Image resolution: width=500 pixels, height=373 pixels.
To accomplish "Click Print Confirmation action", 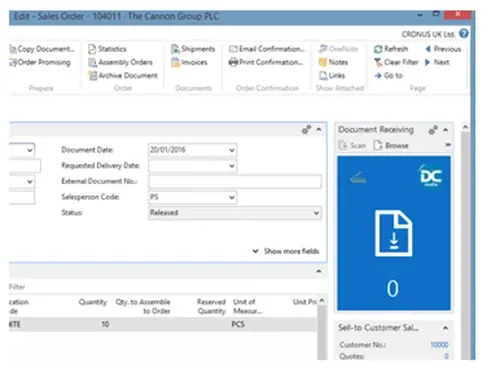I will coord(266,62).
